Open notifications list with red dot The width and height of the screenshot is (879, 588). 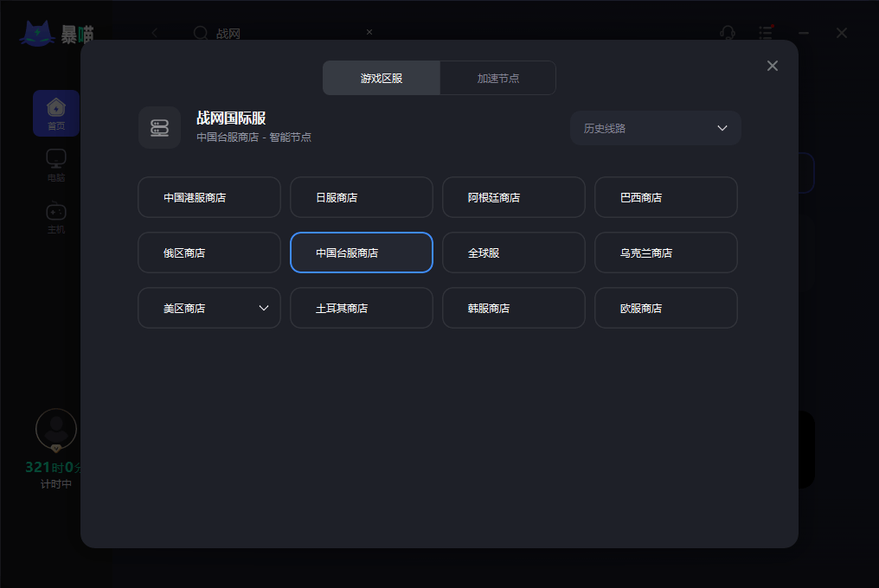[766, 33]
